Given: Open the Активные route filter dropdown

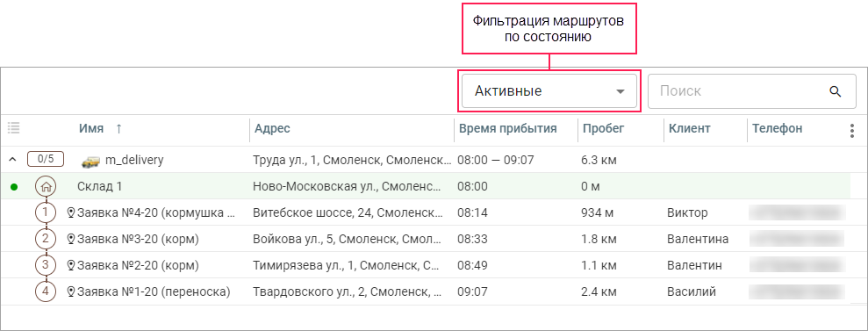Looking at the screenshot, I should pos(549,91).
